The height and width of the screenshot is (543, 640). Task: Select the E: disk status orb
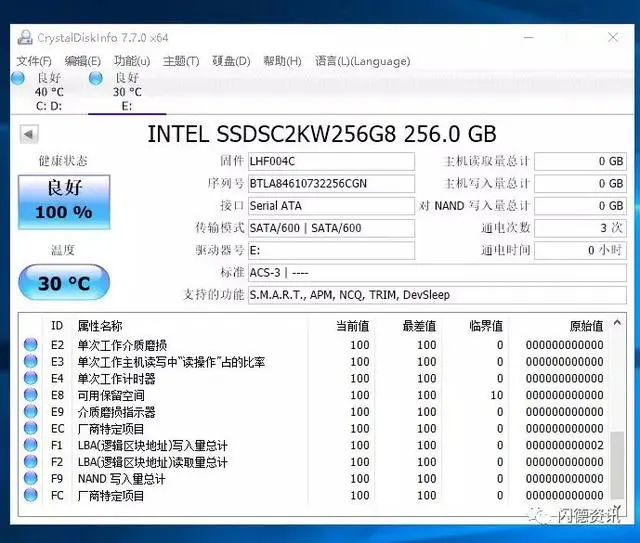point(96,78)
